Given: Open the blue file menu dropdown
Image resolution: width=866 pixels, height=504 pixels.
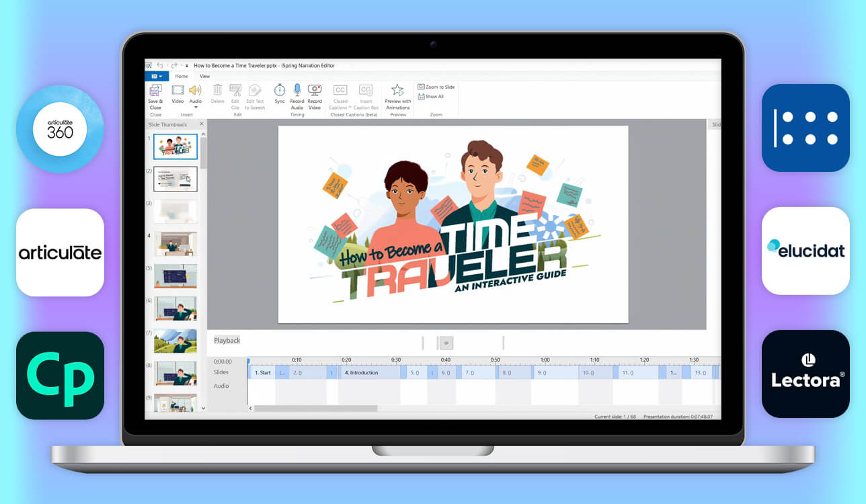Looking at the screenshot, I should coord(157,77).
